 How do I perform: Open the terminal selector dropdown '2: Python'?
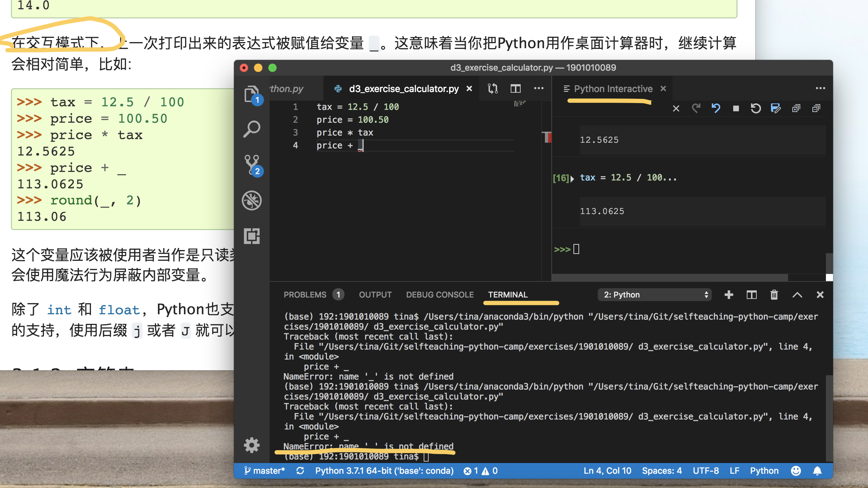coord(655,295)
